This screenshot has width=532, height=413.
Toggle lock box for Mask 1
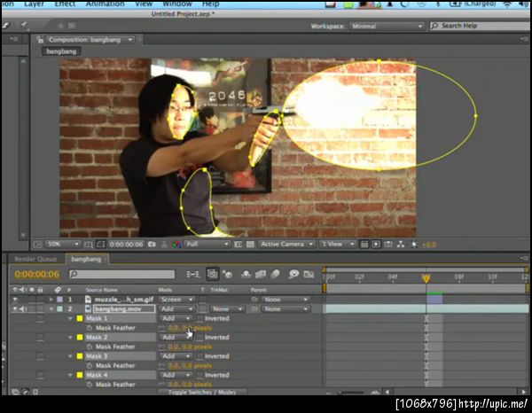click(x=40, y=318)
